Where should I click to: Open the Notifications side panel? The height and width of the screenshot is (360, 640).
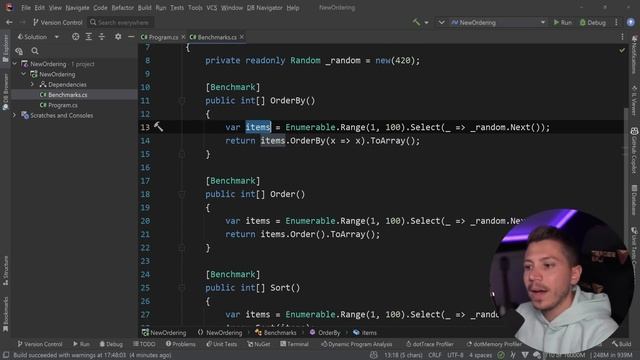pos(634,55)
